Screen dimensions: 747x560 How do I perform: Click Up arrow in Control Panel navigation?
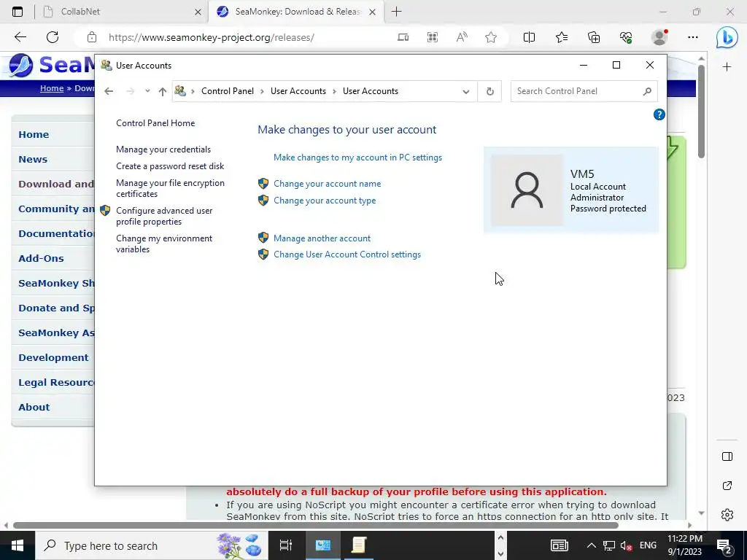[163, 91]
